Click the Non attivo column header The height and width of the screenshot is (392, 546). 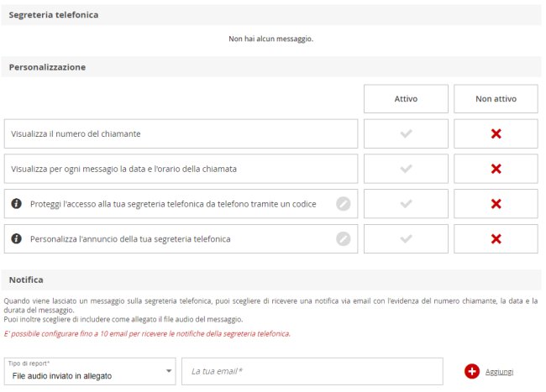[x=496, y=99]
